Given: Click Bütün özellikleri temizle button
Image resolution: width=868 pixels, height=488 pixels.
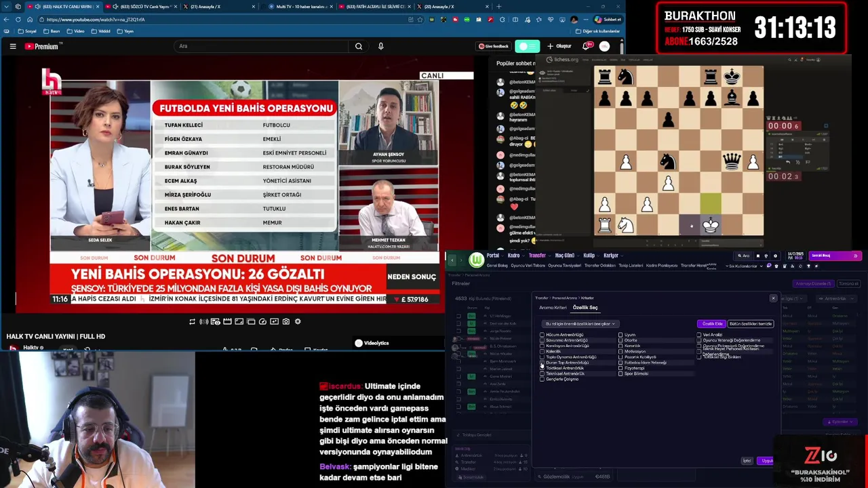Looking at the screenshot, I should click(x=751, y=324).
